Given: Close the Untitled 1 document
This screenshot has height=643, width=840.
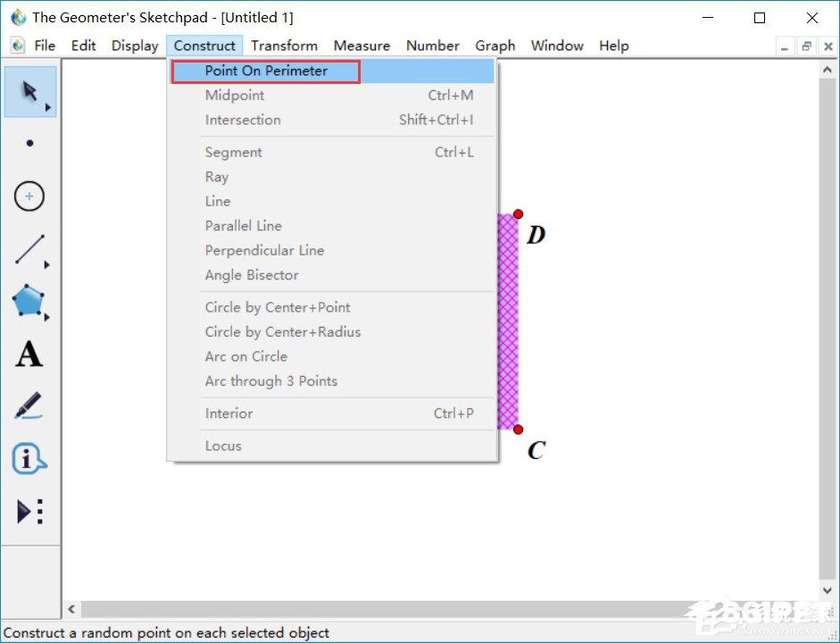Looking at the screenshot, I should point(828,46).
